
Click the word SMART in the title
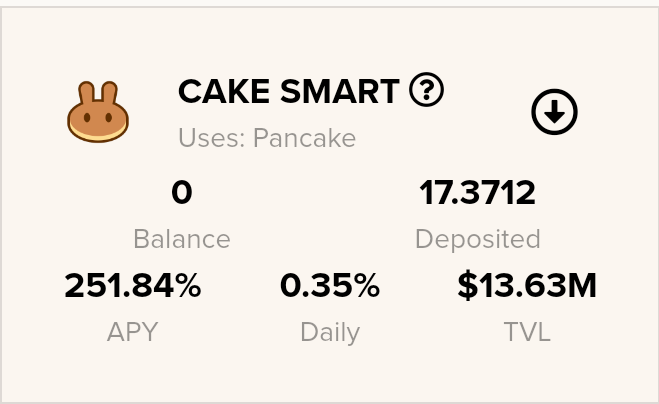click(x=340, y=91)
